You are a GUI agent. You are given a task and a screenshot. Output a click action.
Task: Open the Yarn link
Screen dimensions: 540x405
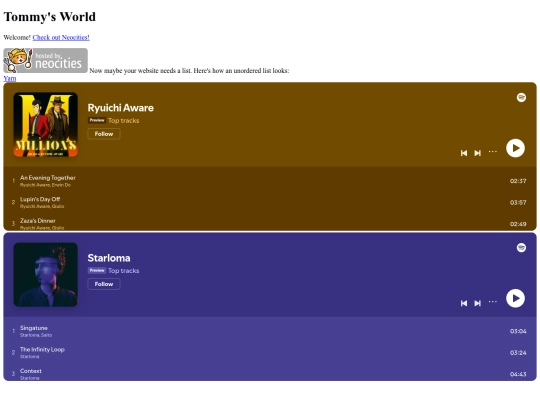[x=10, y=78]
